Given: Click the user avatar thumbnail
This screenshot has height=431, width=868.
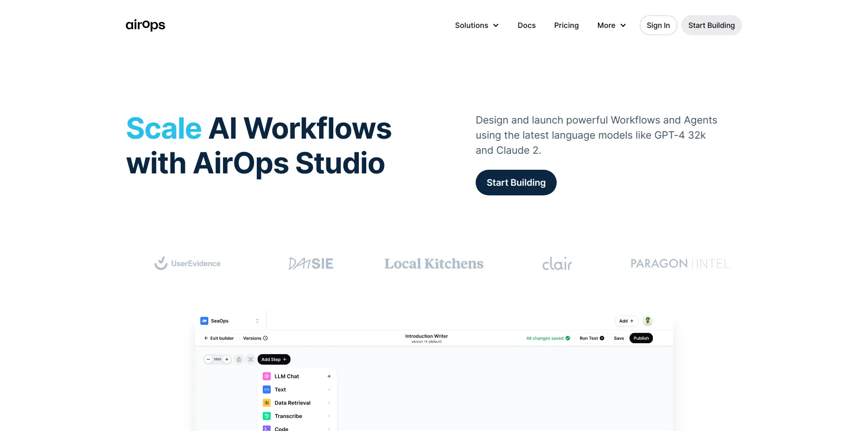Looking at the screenshot, I should [x=647, y=320].
